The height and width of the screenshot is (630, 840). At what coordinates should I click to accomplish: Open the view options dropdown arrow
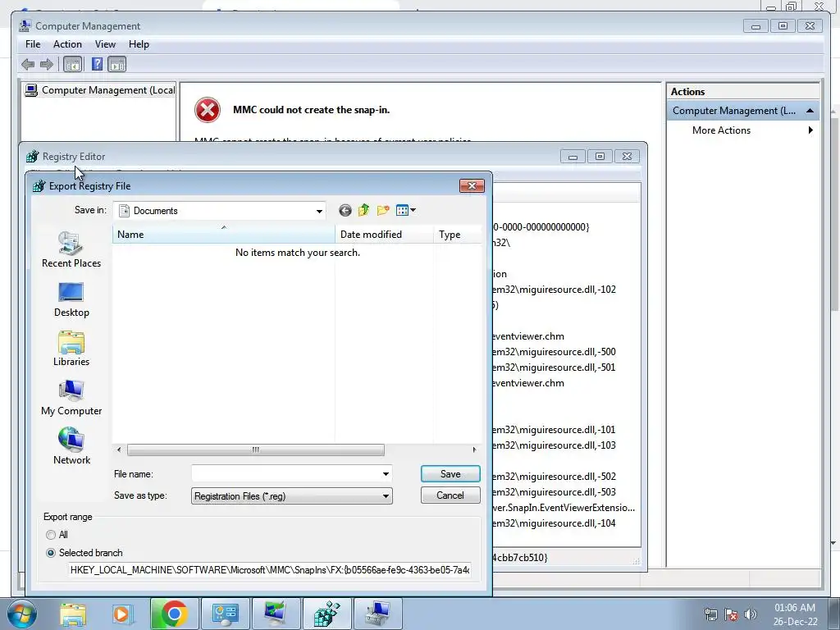(x=413, y=210)
